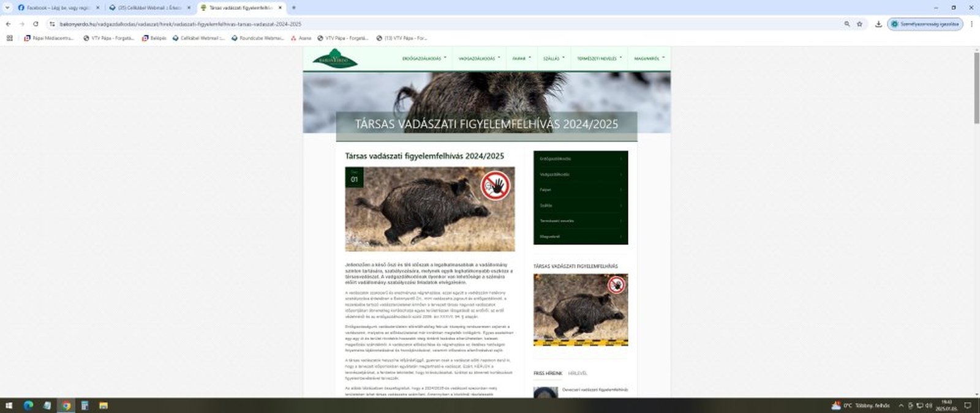
Task: Click the Asana bookmark
Action: pyautogui.click(x=301, y=38)
